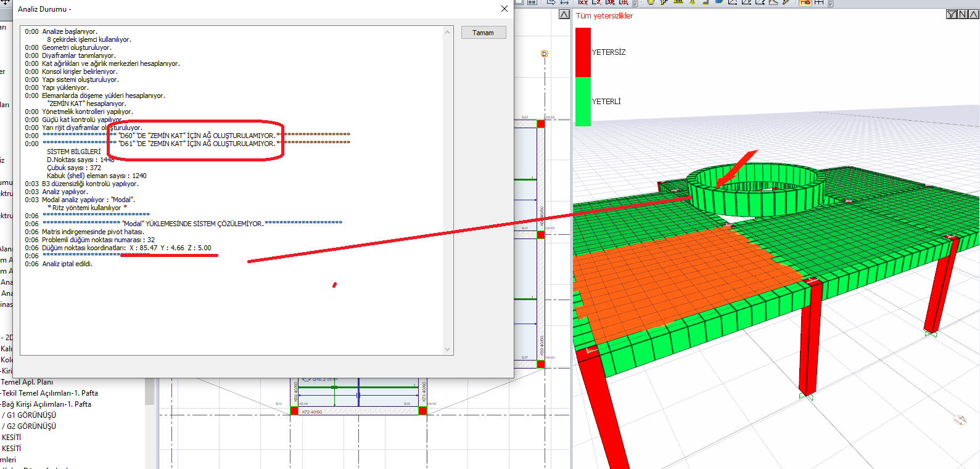This screenshot has width=980, height=469.
Task: Select Bağ Kirişi Açılımları-1. Pafta item
Action: 46,404
